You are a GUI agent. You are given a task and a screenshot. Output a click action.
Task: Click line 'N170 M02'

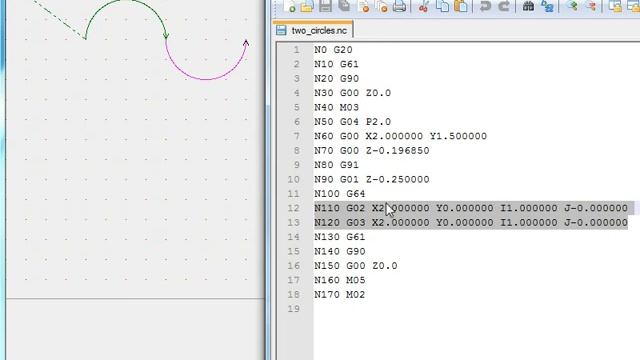340,295
